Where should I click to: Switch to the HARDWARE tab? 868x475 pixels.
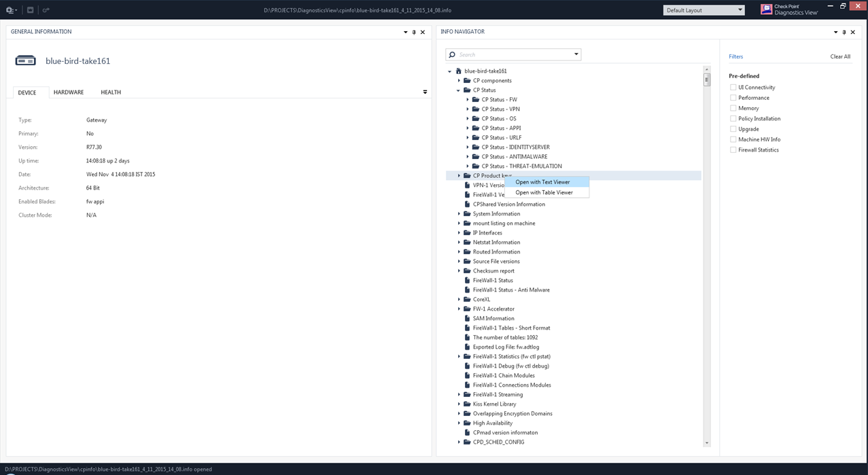tap(69, 92)
